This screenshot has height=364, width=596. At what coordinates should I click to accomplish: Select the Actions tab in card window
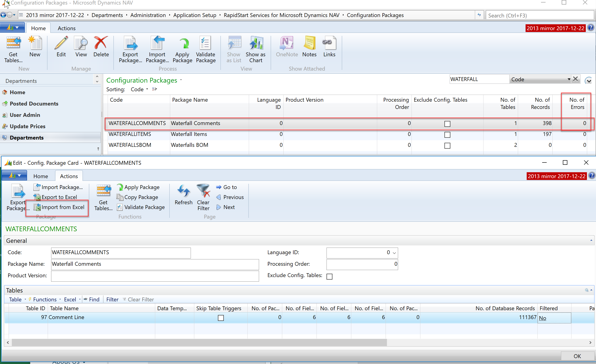tap(69, 176)
